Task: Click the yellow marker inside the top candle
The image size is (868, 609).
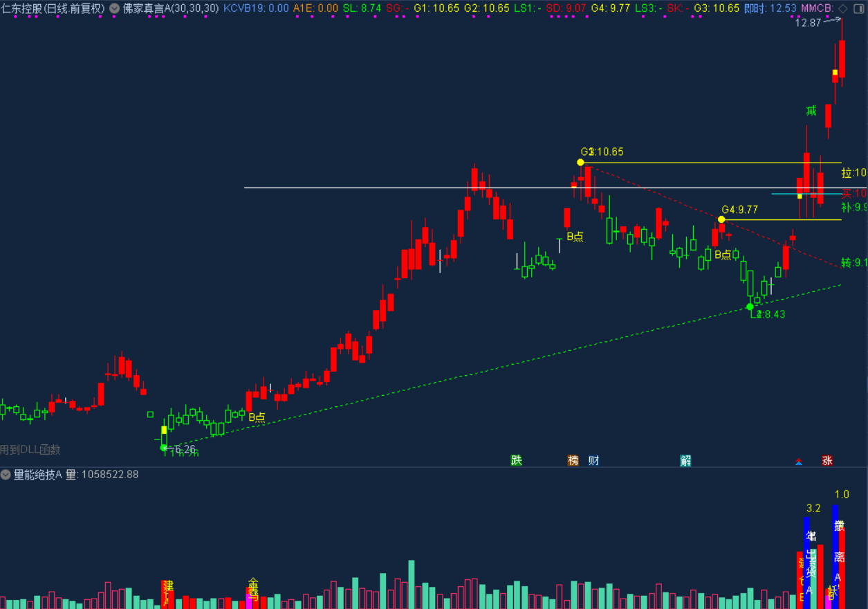Action: [835, 73]
